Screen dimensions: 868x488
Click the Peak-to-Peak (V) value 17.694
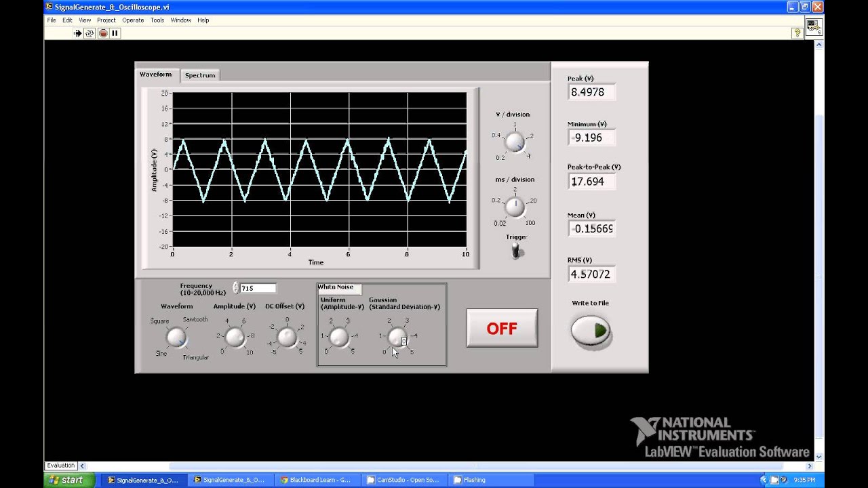tap(591, 182)
